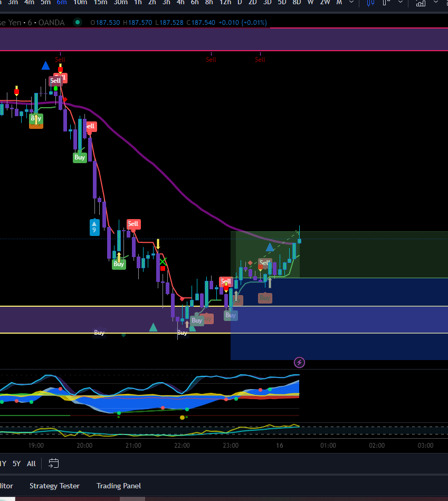Click the change value +0.010 (+0.01%)
Viewport: 448px width, 501px height.
click(243, 22)
